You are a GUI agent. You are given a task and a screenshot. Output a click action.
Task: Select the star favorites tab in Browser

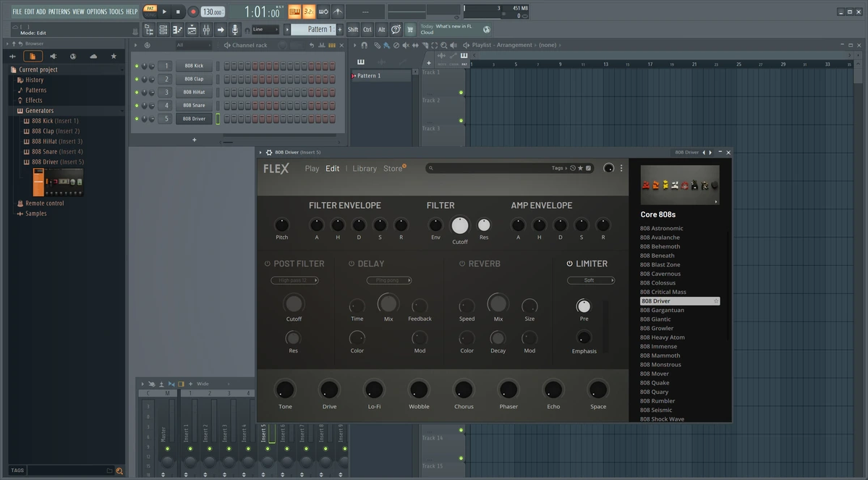coord(114,56)
